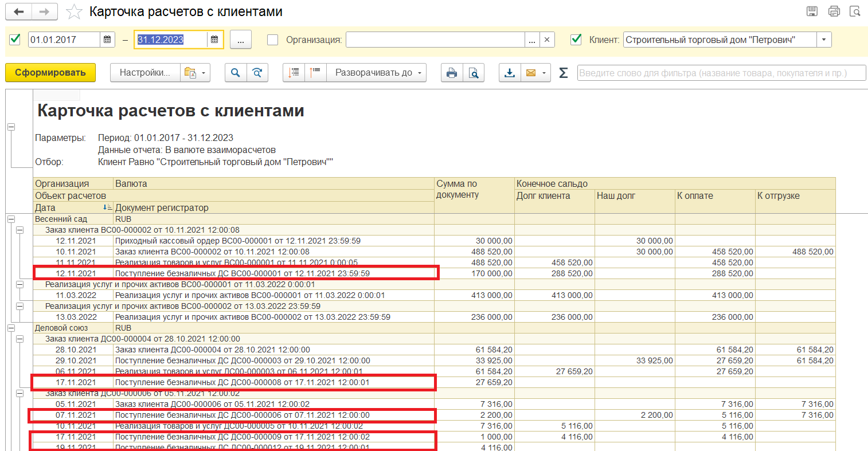
Task: Collapse Реализация услуг ВС00-000002 group
Action: click(x=20, y=306)
